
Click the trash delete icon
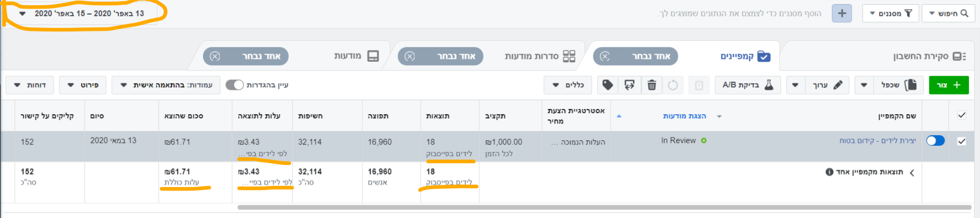click(652, 85)
